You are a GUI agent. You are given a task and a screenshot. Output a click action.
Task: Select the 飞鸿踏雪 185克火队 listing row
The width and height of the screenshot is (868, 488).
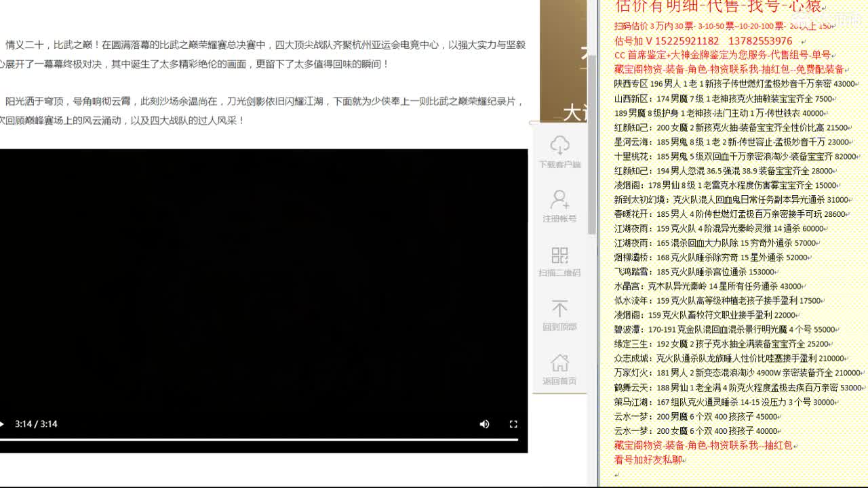click(x=696, y=271)
